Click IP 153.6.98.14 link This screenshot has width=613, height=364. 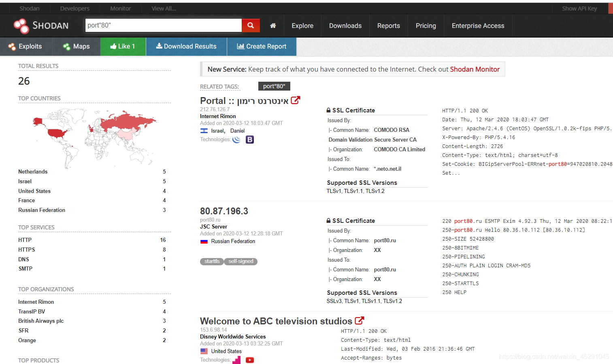(x=213, y=330)
